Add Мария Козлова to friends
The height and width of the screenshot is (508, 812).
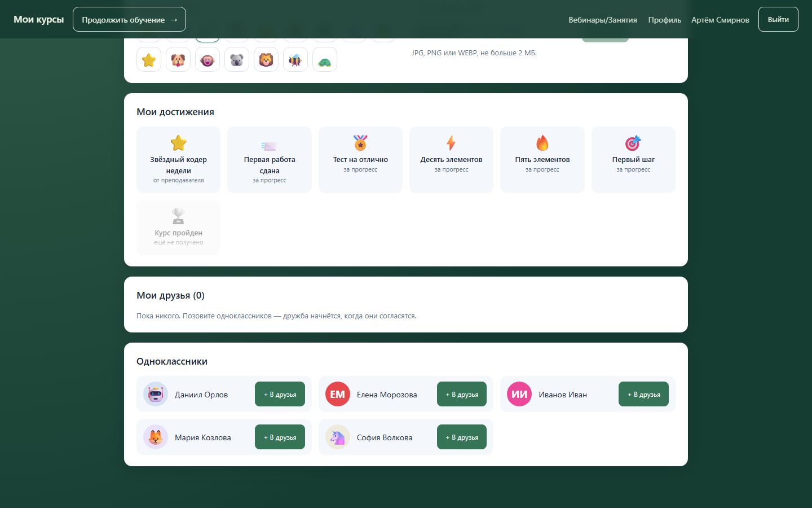point(280,437)
